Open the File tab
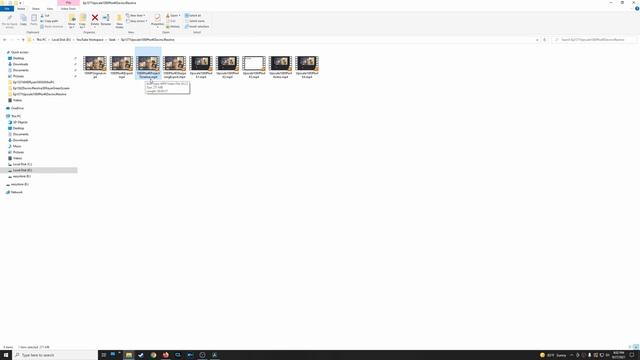Image resolution: width=640 pixels, height=360 pixels. [7, 9]
